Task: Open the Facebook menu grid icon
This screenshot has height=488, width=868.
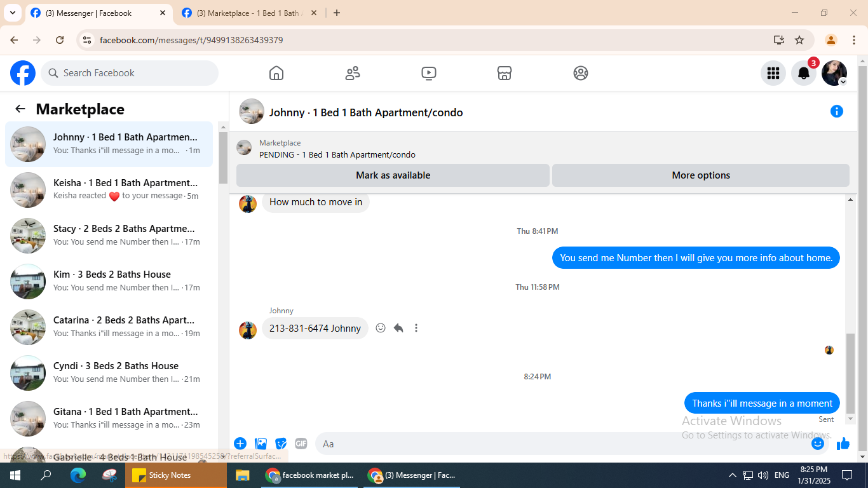Action: (x=773, y=73)
